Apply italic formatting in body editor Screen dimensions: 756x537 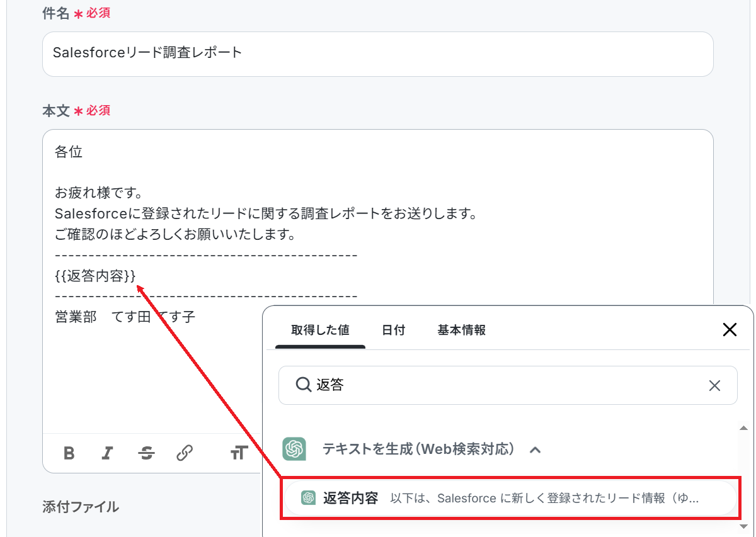tap(108, 453)
